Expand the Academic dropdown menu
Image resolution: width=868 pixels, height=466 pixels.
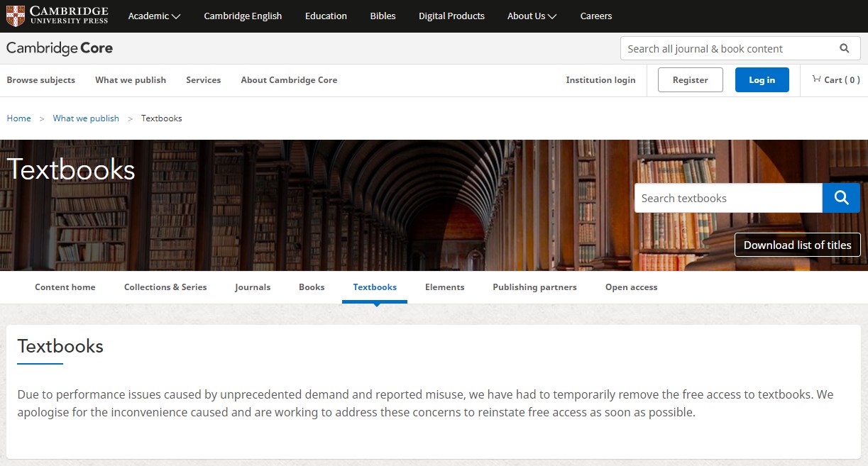tap(154, 16)
